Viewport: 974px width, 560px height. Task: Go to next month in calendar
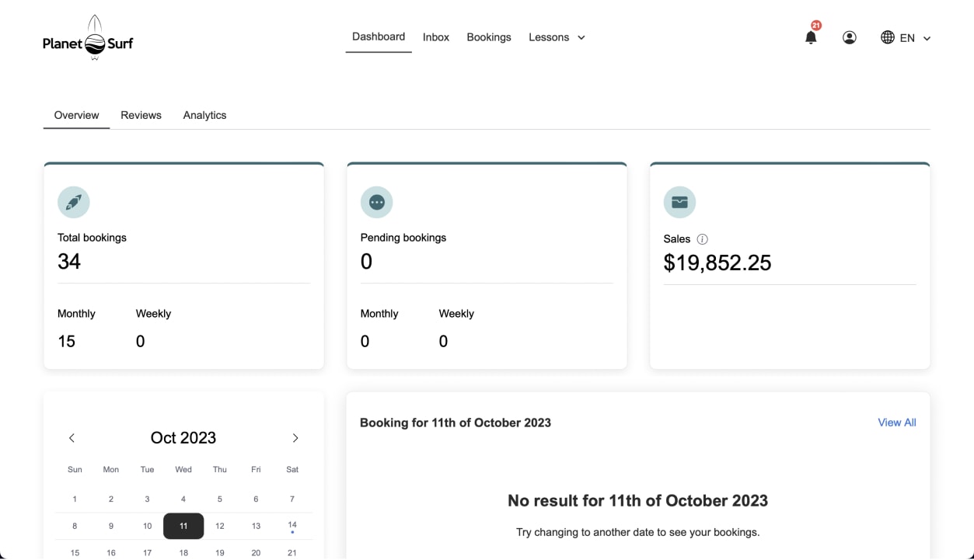(x=295, y=438)
